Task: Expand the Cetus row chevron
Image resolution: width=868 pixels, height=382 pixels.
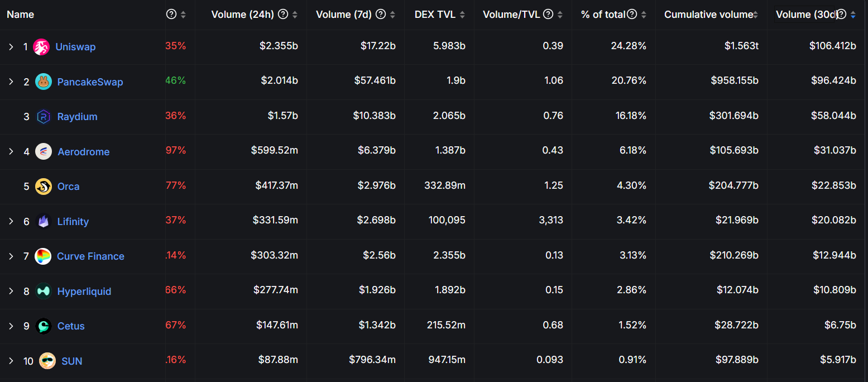Action: pos(11,326)
